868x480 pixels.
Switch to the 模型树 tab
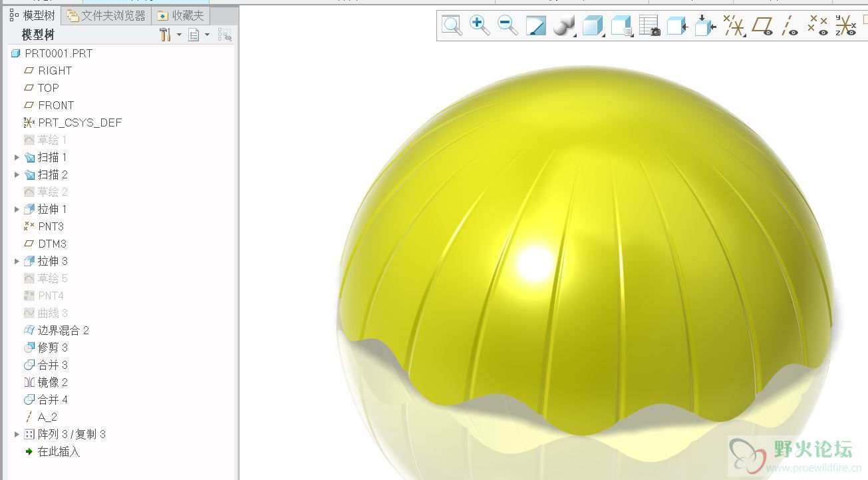(x=32, y=15)
